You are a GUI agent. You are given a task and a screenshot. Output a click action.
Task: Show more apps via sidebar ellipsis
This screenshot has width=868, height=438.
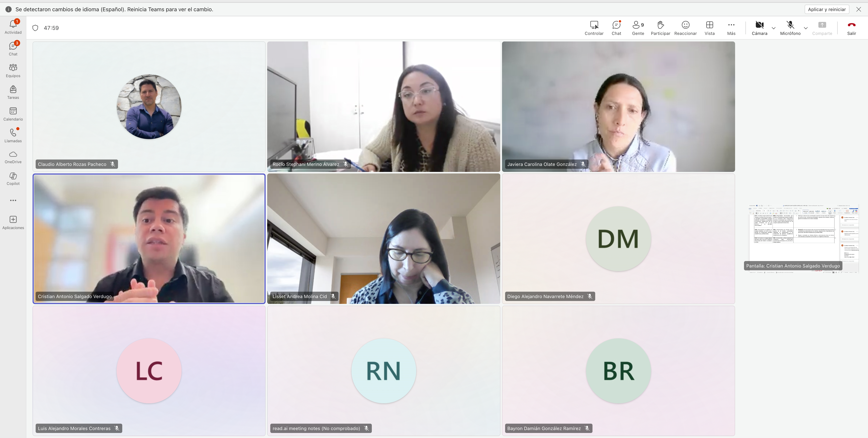(13, 200)
